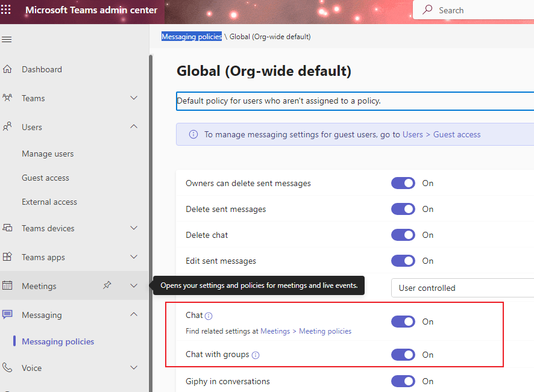Open the Meetings link under Chat

(275, 331)
